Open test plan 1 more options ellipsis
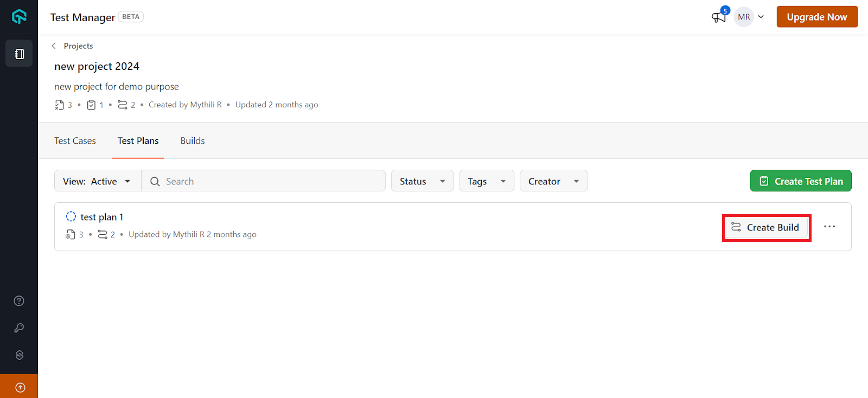The image size is (868, 398). (829, 227)
